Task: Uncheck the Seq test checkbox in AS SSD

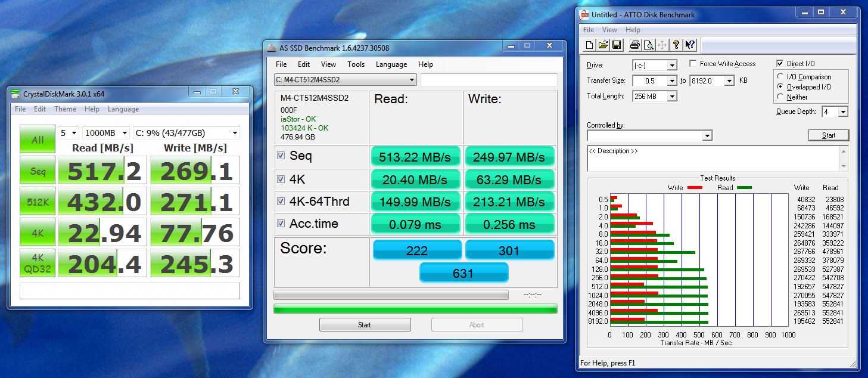Action: pyautogui.click(x=281, y=156)
